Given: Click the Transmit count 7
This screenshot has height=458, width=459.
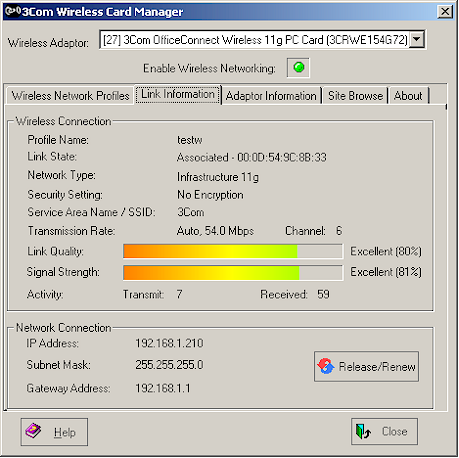Looking at the screenshot, I should (x=179, y=294).
